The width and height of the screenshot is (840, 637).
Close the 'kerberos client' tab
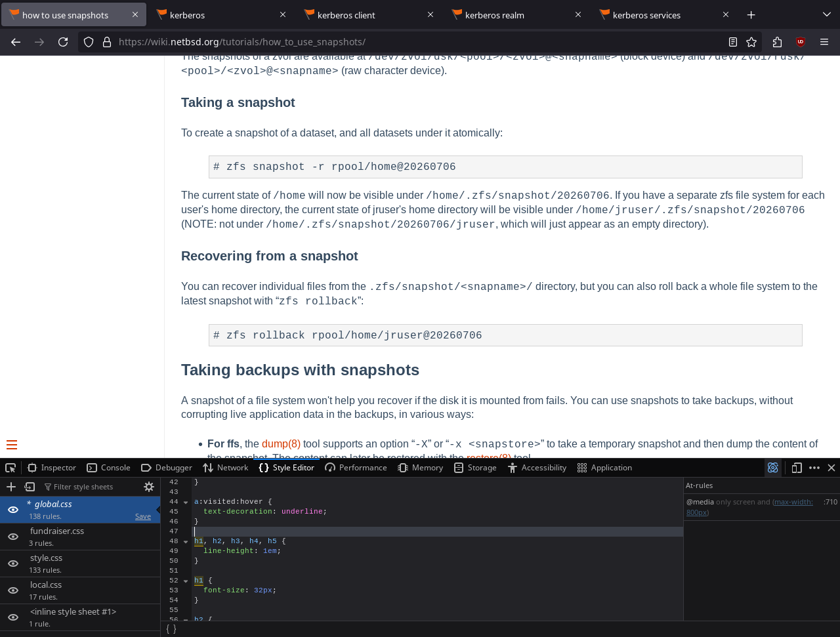tap(430, 14)
